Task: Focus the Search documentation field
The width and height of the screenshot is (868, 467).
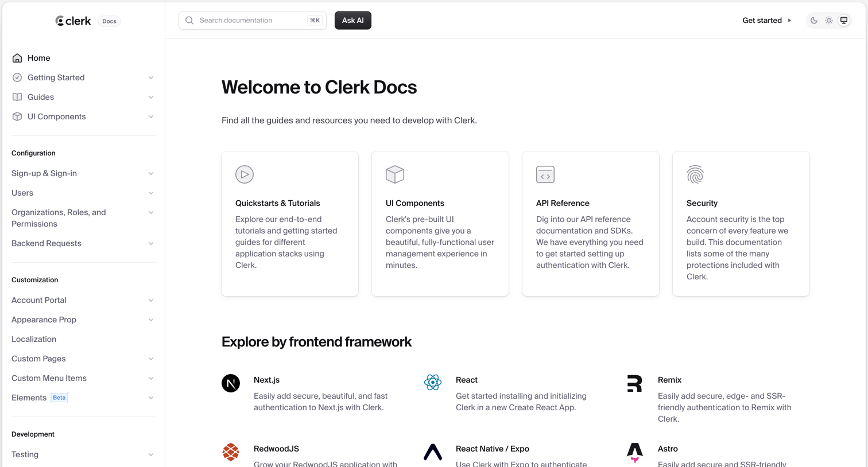Action: (253, 20)
